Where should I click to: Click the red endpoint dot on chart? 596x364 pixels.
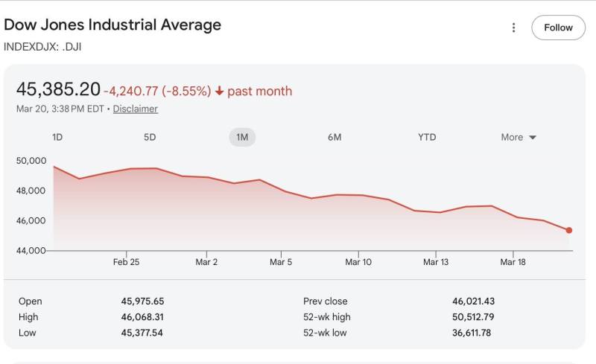(x=568, y=230)
